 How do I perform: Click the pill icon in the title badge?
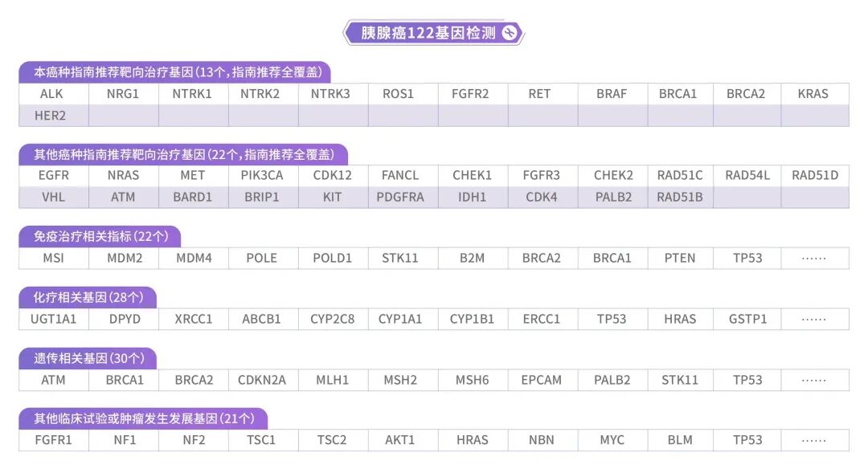[510, 33]
